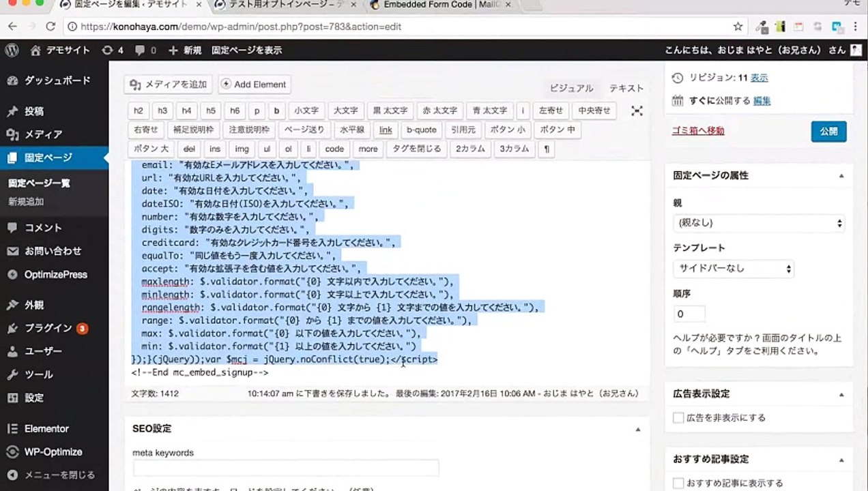This screenshot has width=868, height=491.
Task: Open the テンプレート dropdown
Action: 733,269
